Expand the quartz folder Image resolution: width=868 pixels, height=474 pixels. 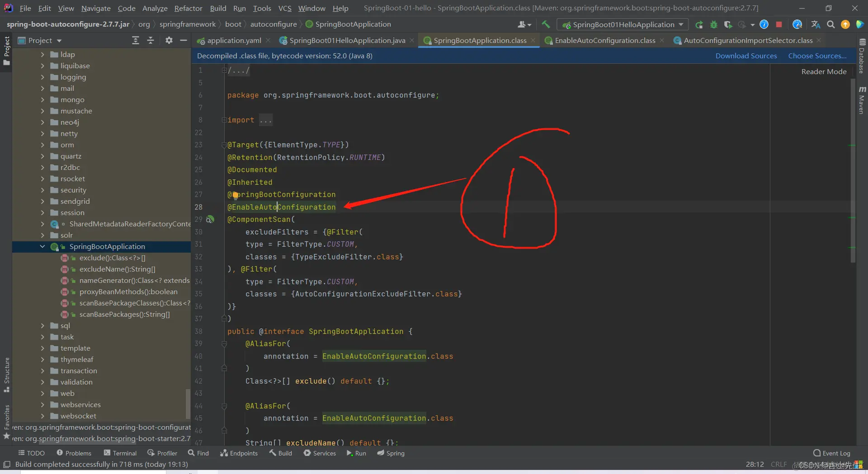point(42,156)
